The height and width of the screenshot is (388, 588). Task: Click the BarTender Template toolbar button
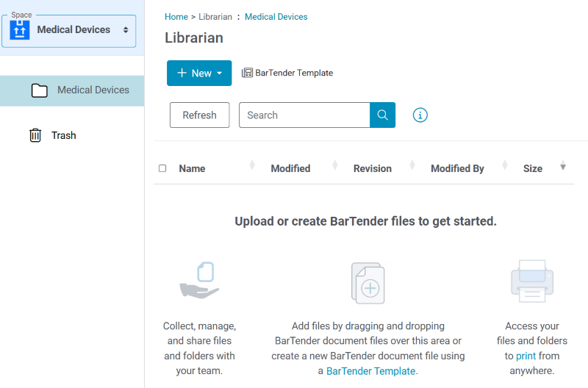click(x=287, y=73)
